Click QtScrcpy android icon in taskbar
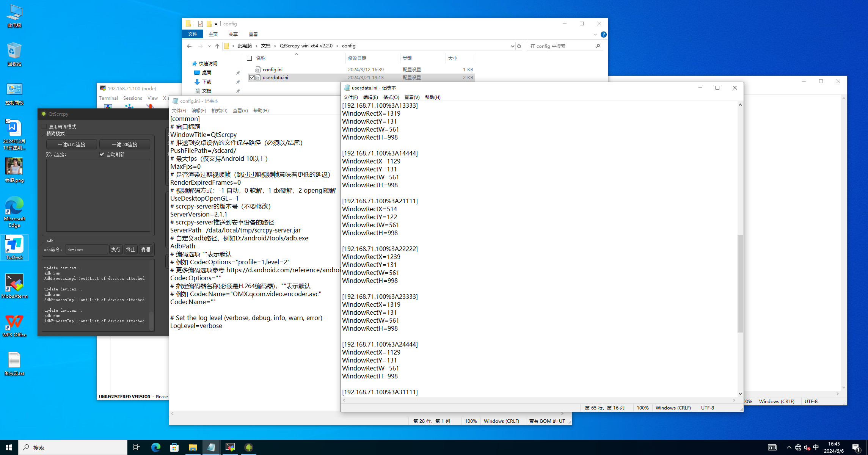This screenshot has width=868, height=455. coord(249,447)
